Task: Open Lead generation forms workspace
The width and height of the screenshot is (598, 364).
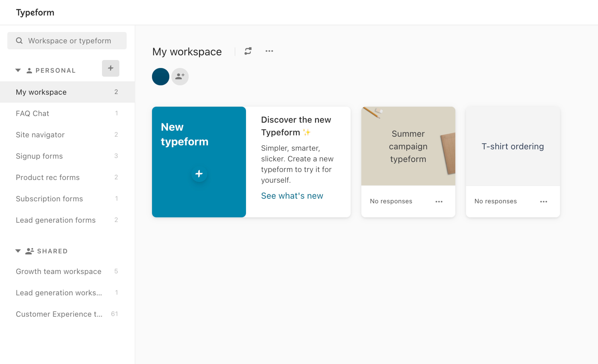Action: point(67,220)
